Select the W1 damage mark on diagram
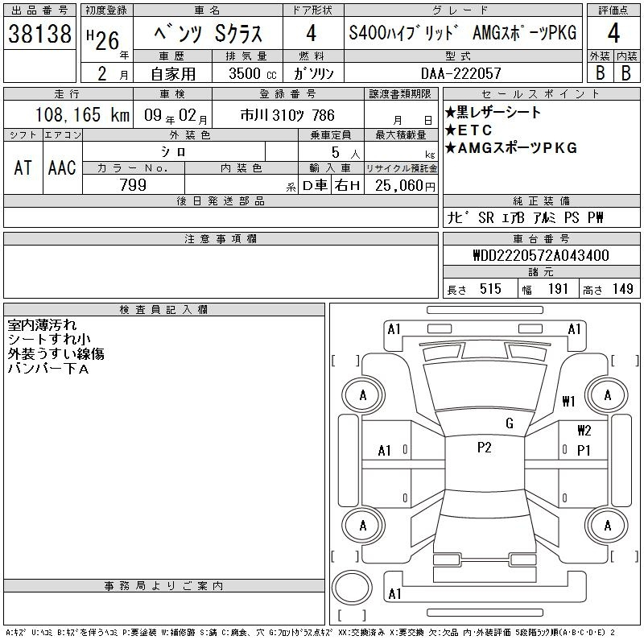Viewport: 644px width, 644px height. click(x=569, y=401)
